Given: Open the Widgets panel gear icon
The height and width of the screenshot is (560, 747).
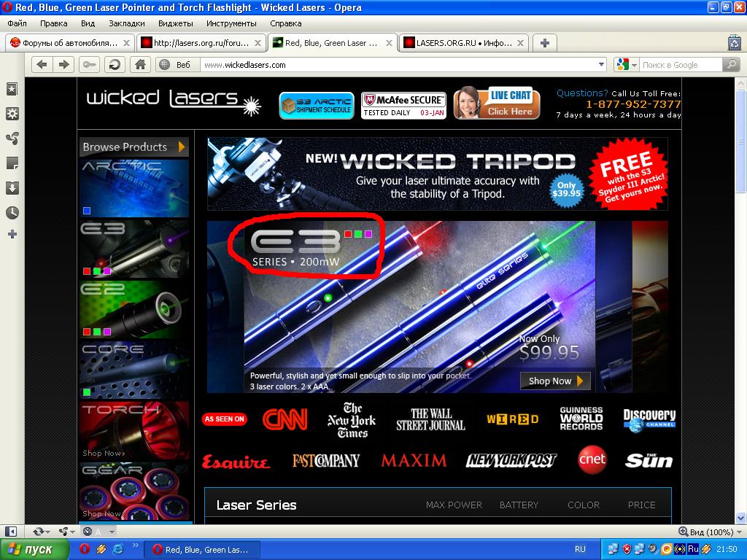Looking at the screenshot, I should [x=12, y=114].
